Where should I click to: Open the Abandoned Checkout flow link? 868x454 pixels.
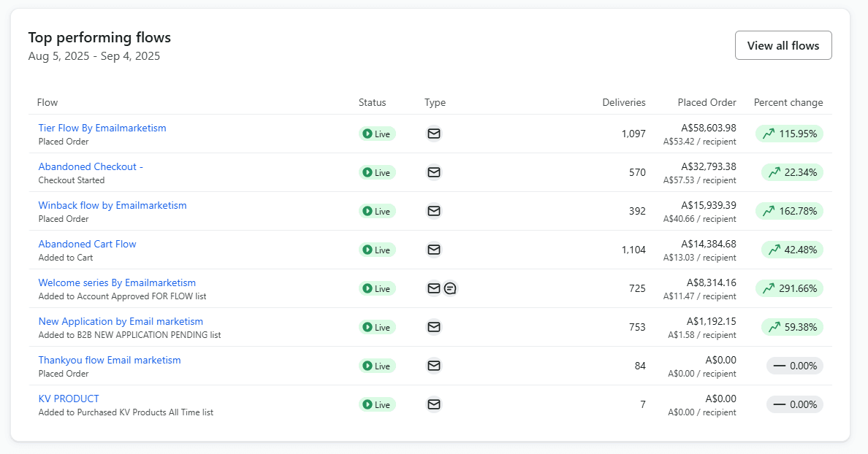pos(91,166)
